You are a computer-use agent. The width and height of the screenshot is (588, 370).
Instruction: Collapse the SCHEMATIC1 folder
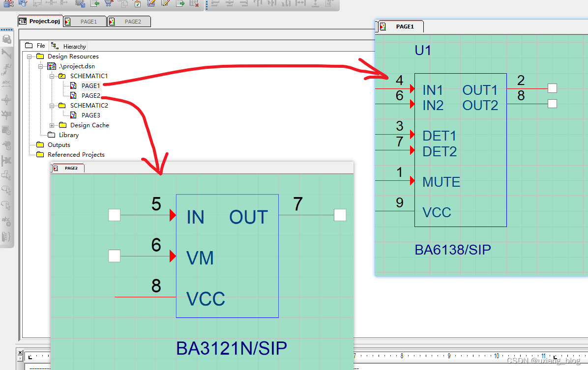pos(52,76)
